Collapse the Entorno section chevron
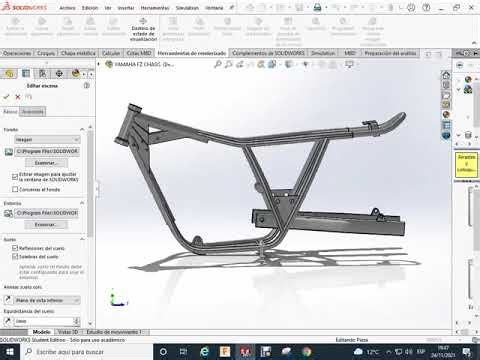Viewport: 480px width, 360px height. coord(82,203)
